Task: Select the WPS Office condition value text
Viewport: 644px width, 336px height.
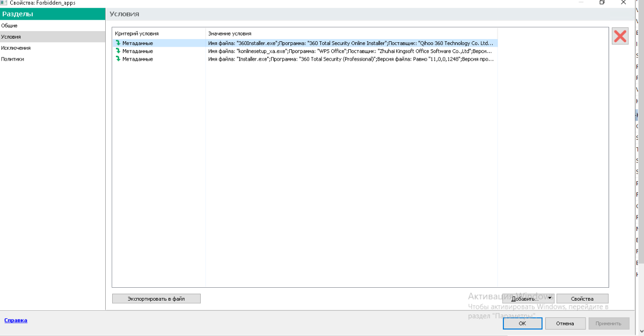Action: click(350, 51)
